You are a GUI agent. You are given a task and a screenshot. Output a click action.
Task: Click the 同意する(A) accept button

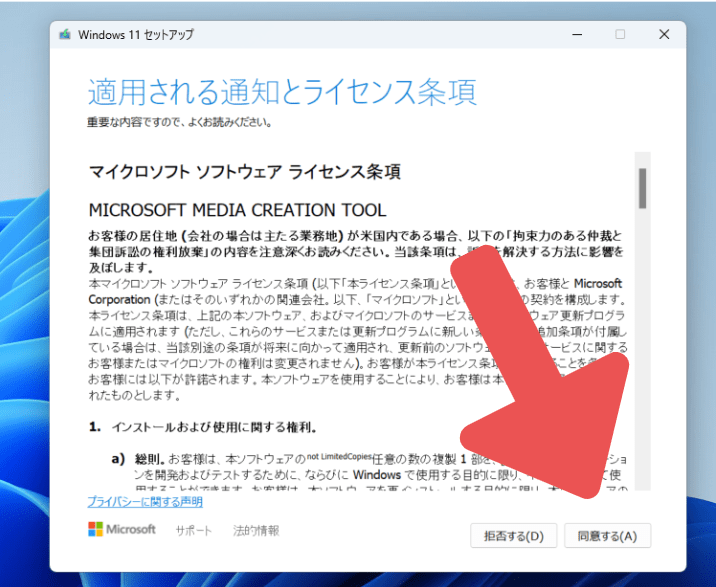click(607, 535)
